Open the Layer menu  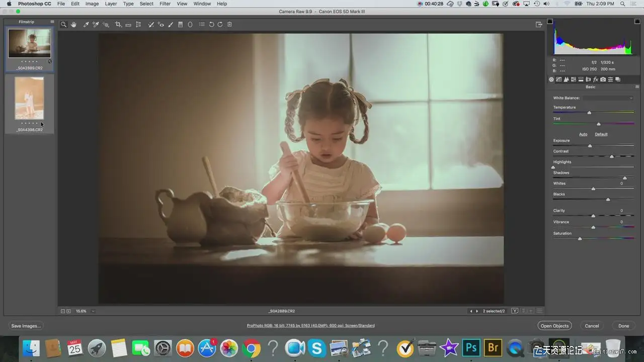pyautogui.click(x=111, y=4)
